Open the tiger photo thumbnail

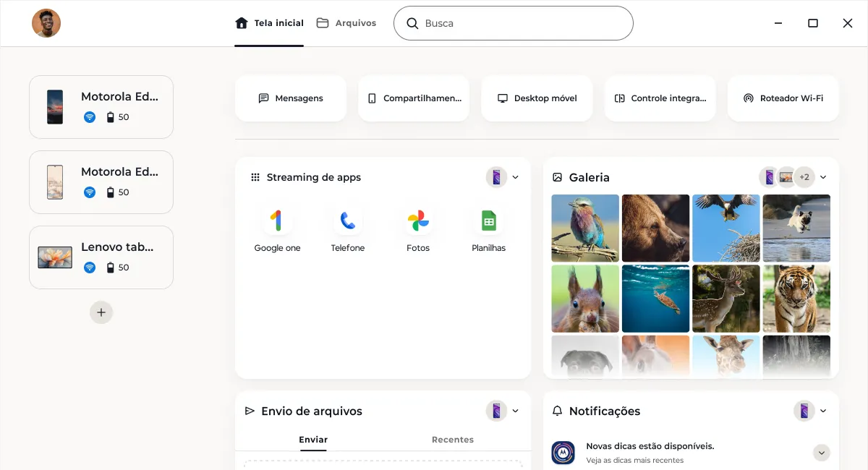click(796, 299)
